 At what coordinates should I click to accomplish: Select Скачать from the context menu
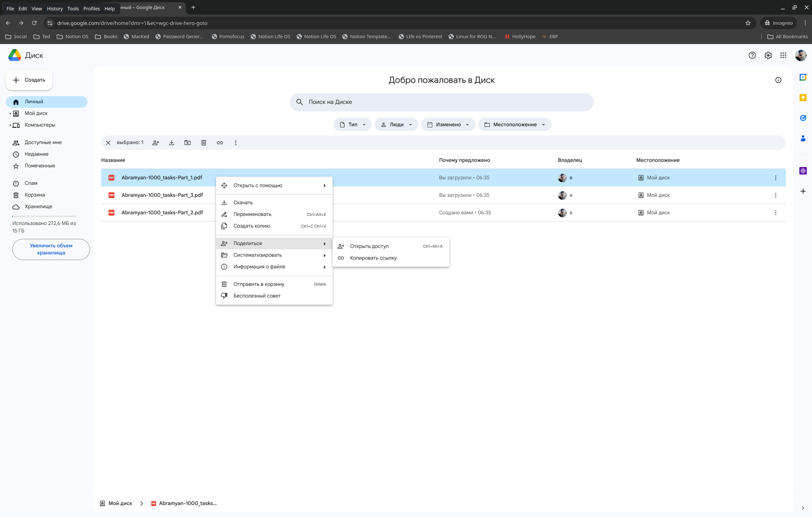[x=243, y=203]
